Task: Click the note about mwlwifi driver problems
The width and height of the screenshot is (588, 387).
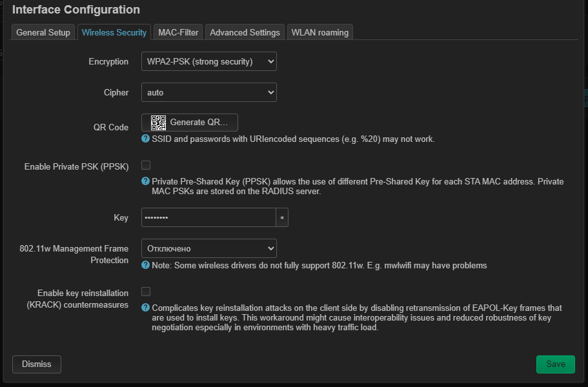Action: coord(319,266)
